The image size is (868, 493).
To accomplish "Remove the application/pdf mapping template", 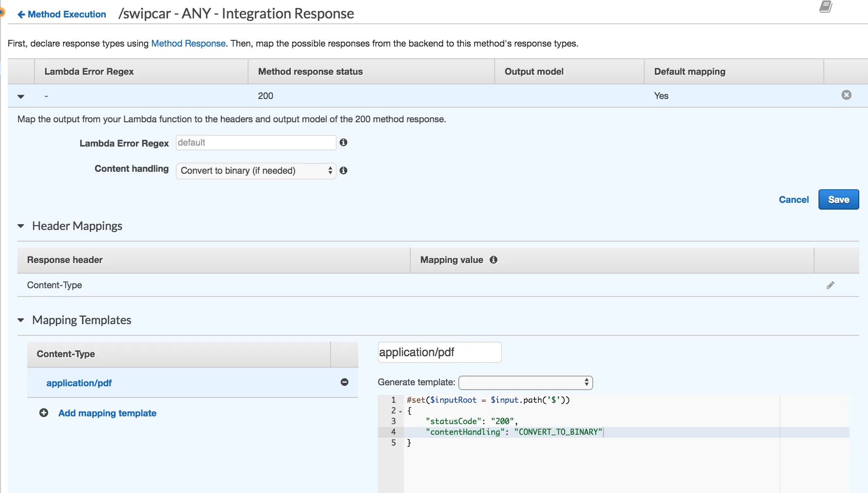I will point(344,382).
